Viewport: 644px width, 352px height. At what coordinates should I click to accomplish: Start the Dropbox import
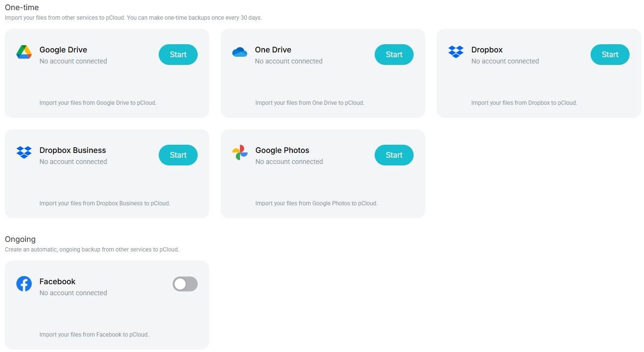click(609, 54)
